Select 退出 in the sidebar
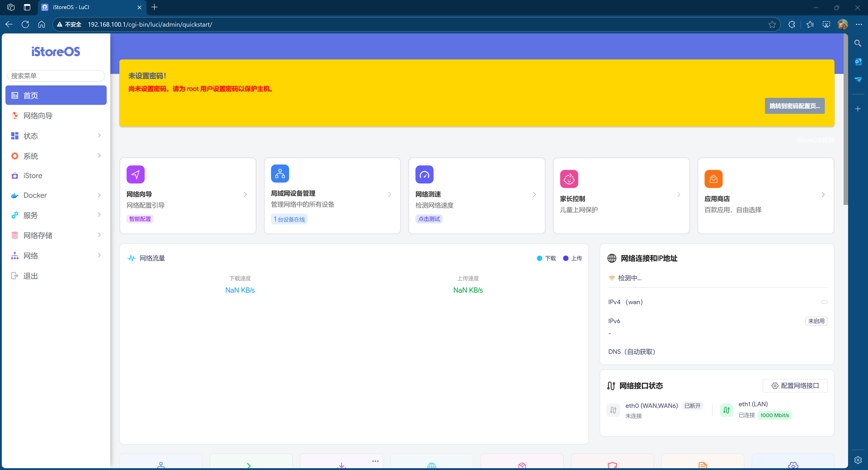Image resolution: width=868 pixels, height=470 pixels. [x=30, y=276]
